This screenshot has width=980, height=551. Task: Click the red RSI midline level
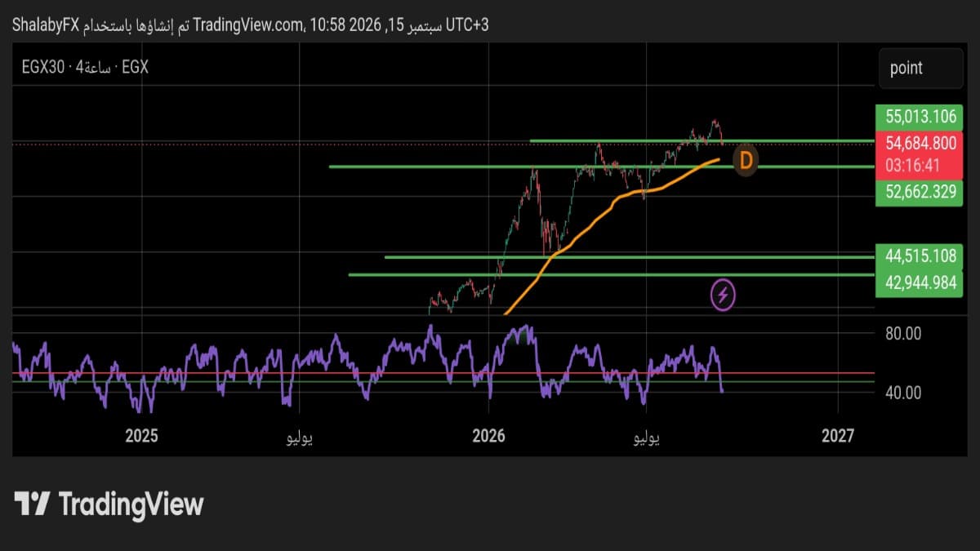point(443,373)
